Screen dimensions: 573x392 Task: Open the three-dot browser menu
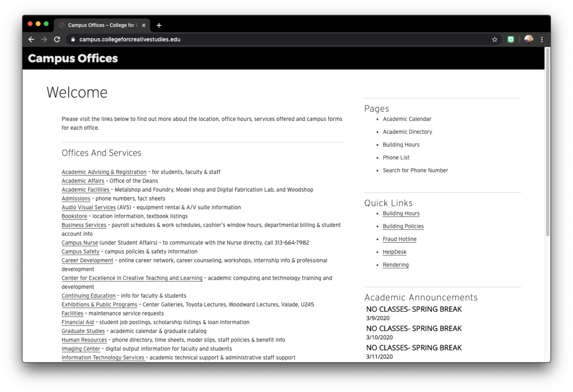click(541, 39)
